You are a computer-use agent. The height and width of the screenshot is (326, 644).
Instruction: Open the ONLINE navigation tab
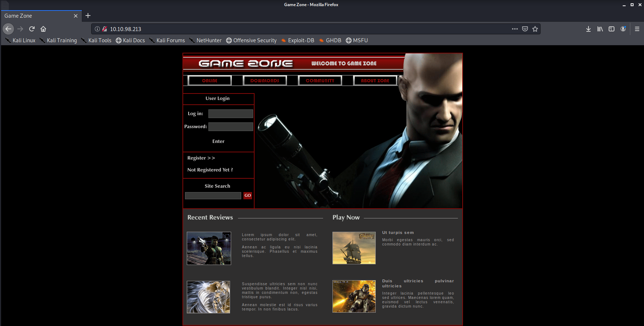tap(209, 81)
